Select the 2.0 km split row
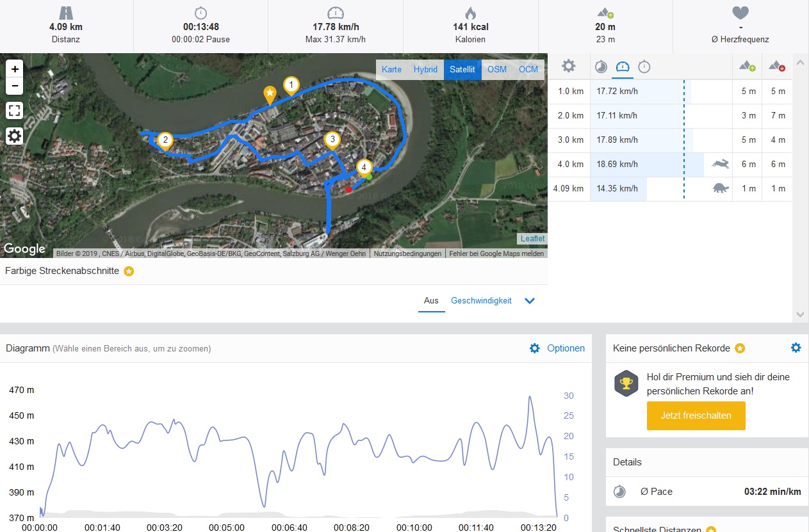The width and height of the screenshot is (809, 532). [669, 116]
